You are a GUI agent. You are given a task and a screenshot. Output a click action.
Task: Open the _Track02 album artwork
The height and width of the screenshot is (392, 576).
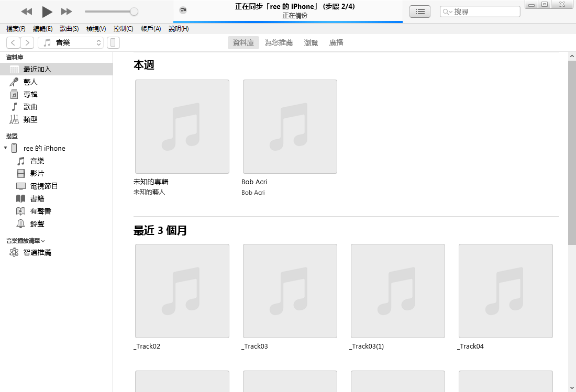pyautogui.click(x=182, y=291)
